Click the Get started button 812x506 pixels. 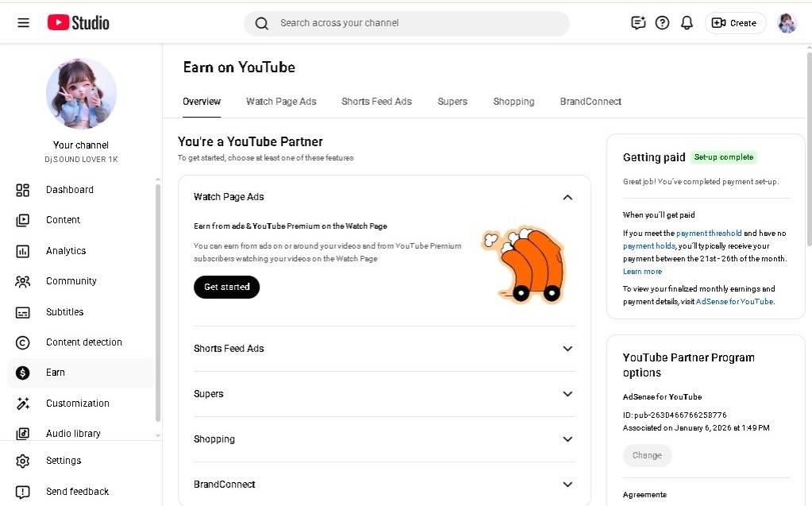[x=226, y=287]
